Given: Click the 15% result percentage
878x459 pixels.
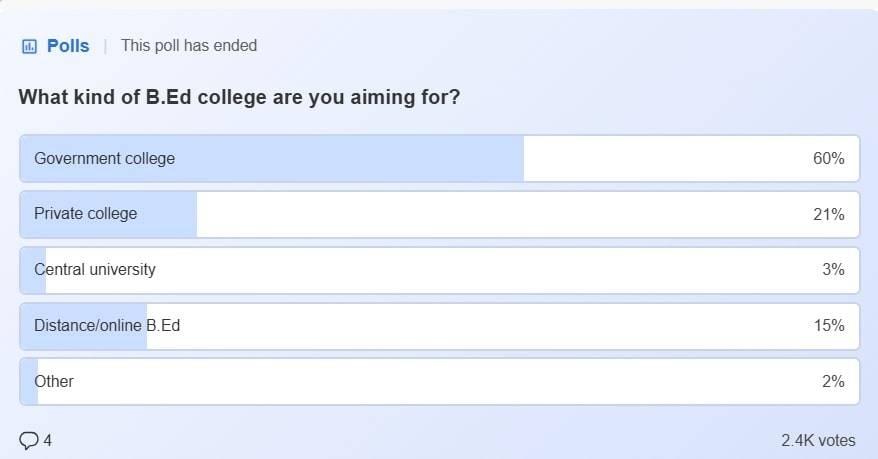Looking at the screenshot, I should pyautogui.click(x=829, y=326).
